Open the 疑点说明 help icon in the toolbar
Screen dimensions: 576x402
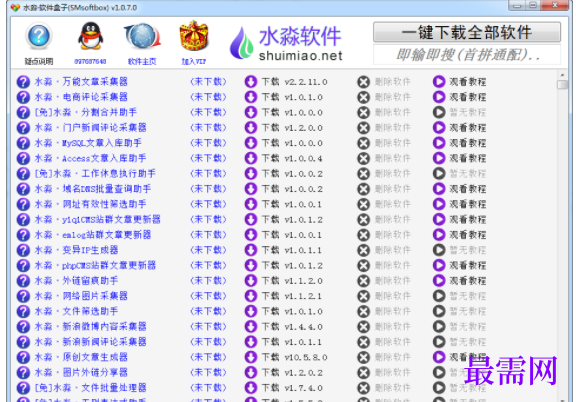click(39, 36)
